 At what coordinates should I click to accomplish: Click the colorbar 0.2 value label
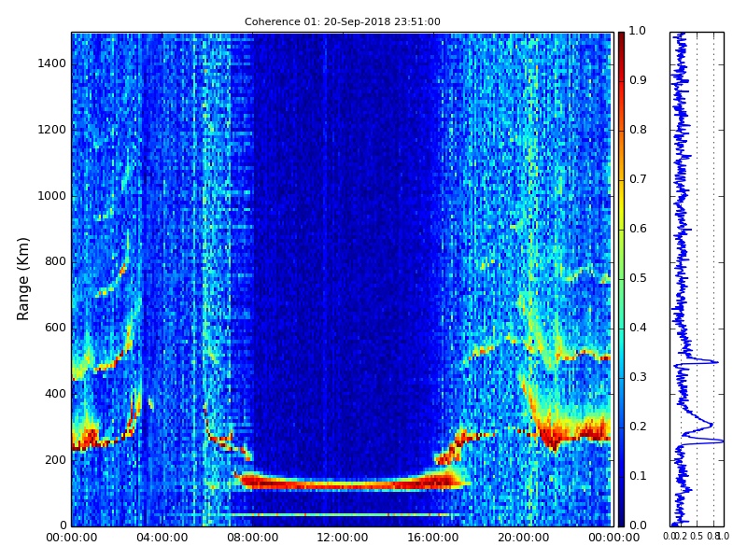click(x=638, y=427)
